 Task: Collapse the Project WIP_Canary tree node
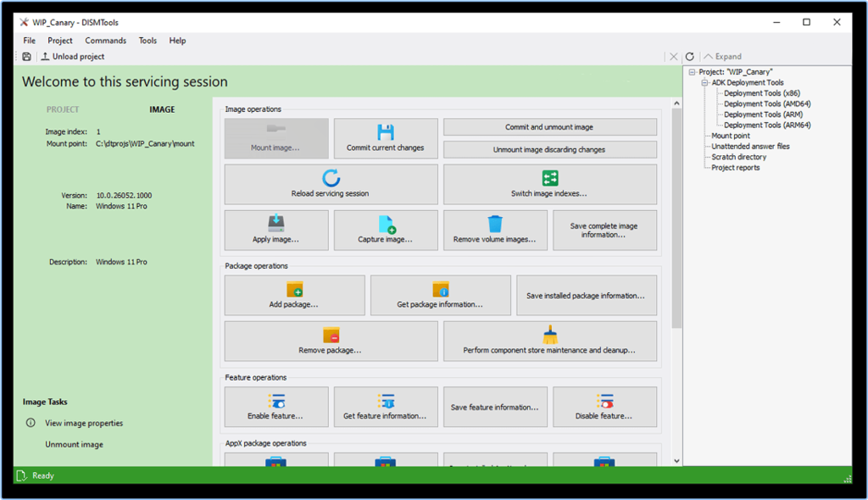(692, 72)
